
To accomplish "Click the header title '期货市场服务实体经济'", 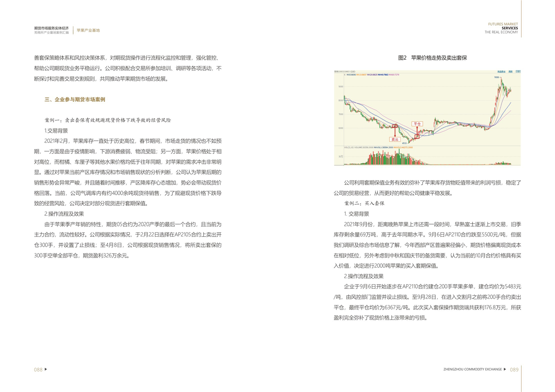I will [x=51, y=28].
